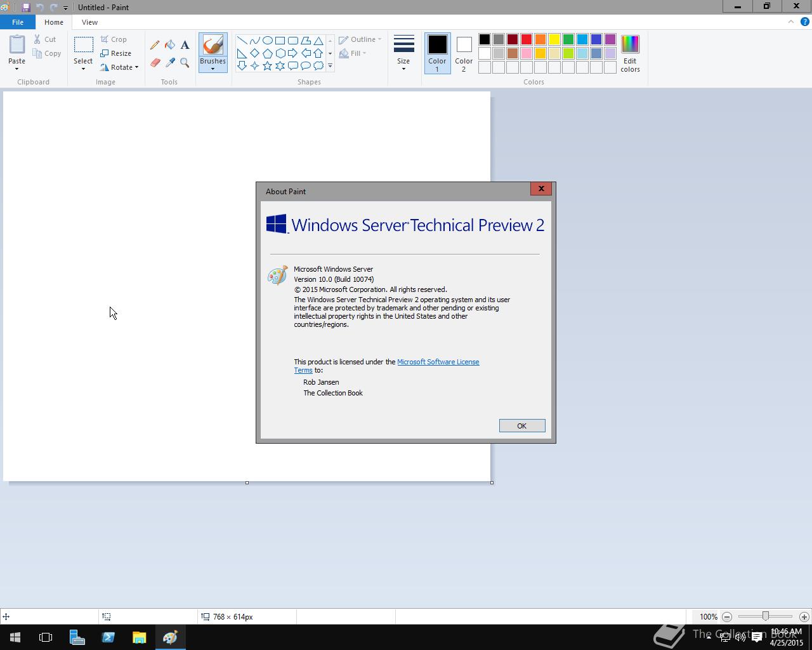The width and height of the screenshot is (812, 650).
Task: Switch to the Home tab
Action: click(x=54, y=22)
